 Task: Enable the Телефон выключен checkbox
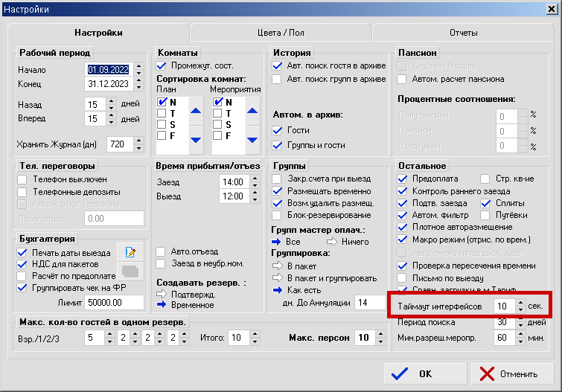pyautogui.click(x=22, y=179)
